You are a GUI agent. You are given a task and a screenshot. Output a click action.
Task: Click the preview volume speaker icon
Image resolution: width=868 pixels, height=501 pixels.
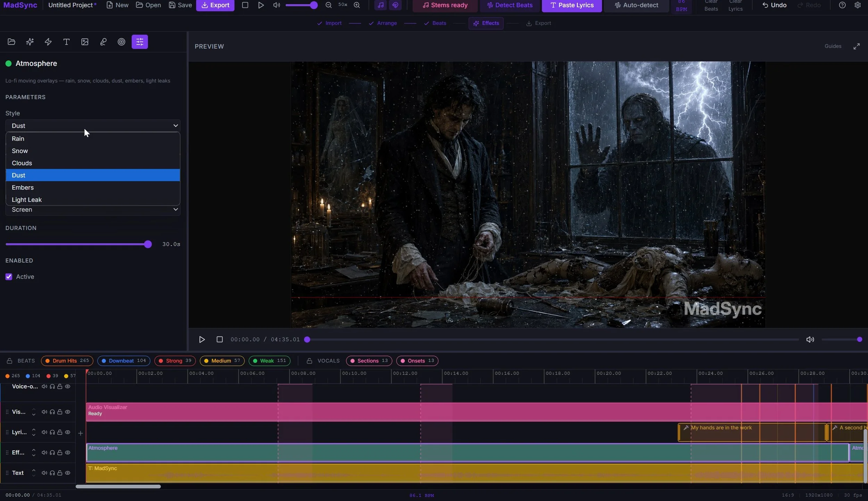(x=810, y=340)
